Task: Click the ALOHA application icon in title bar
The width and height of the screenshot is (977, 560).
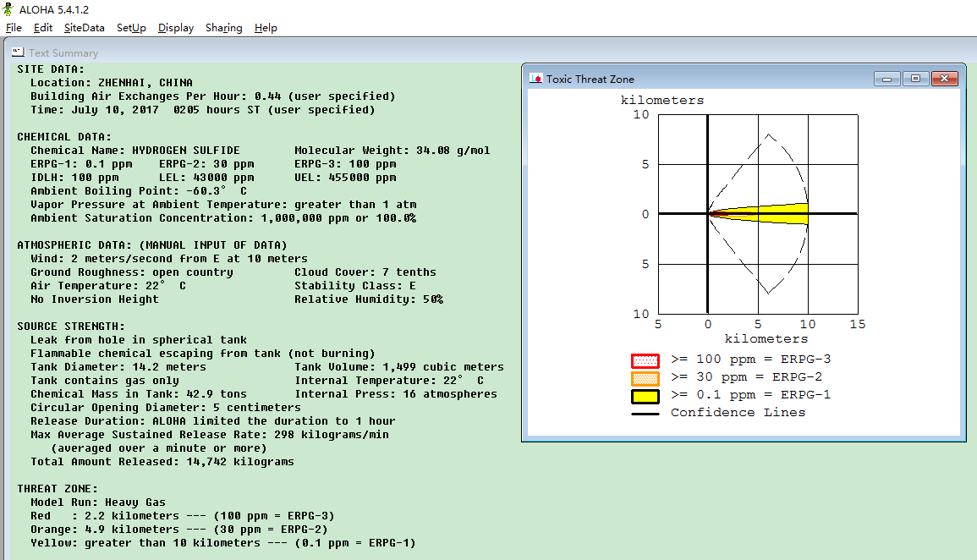Action: [8, 9]
